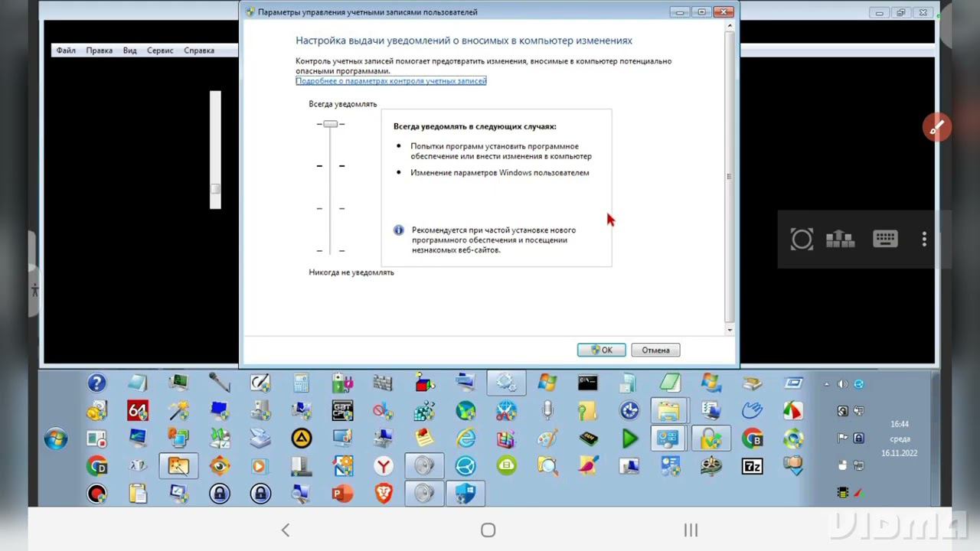Image resolution: width=980 pixels, height=551 pixels.
Task: Click the second notch of the notification slider
Action: click(331, 166)
